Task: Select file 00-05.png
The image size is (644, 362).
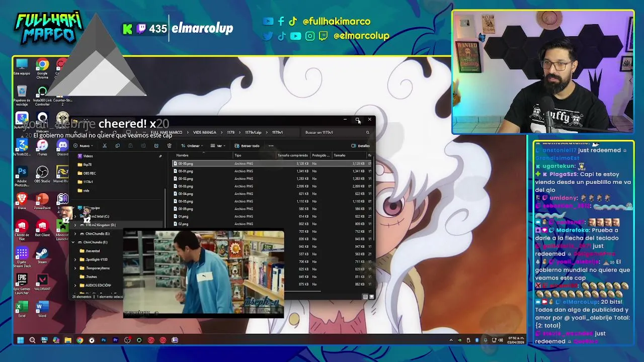Action: tap(273, 201)
